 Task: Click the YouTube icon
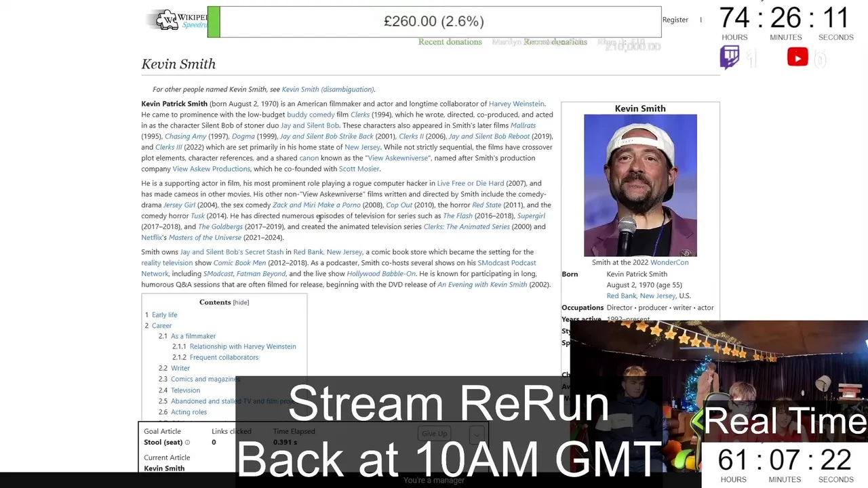[797, 58]
